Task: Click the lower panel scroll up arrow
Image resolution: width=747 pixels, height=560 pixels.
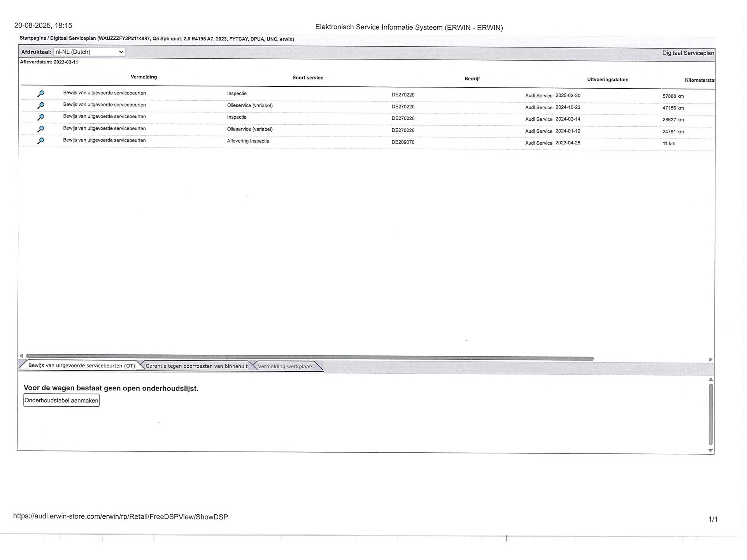Action: 711,379
